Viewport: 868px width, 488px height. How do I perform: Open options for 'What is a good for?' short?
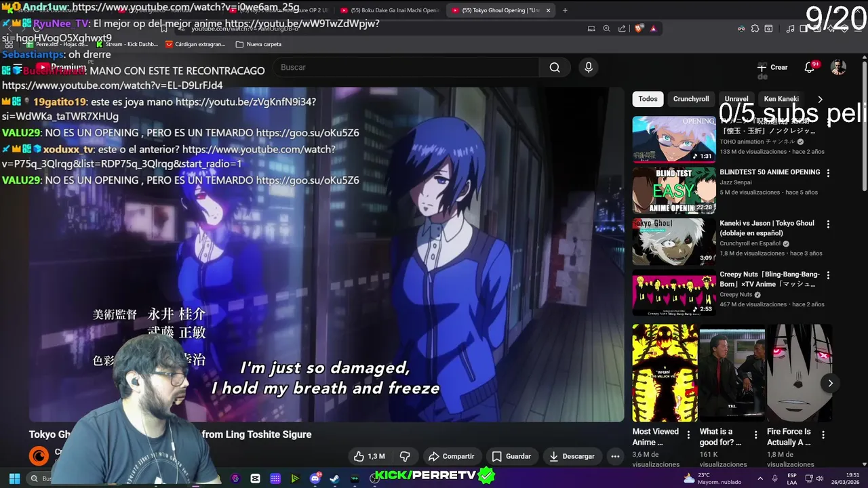pyautogui.click(x=756, y=434)
